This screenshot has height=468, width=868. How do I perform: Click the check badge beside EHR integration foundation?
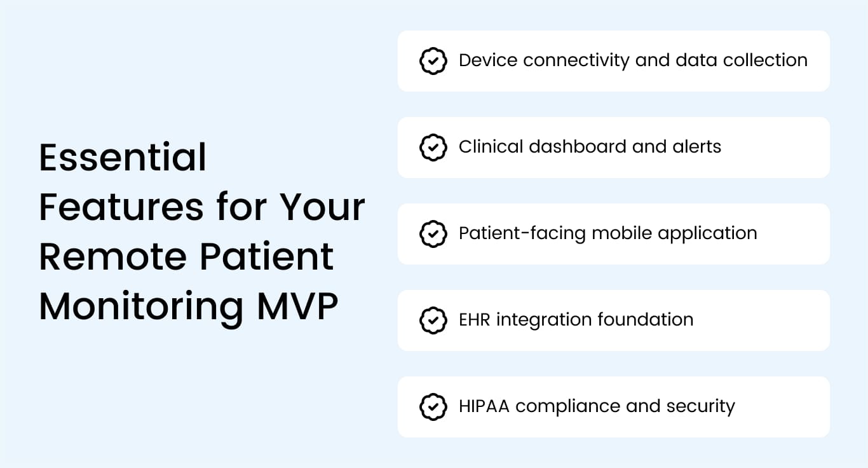click(433, 320)
